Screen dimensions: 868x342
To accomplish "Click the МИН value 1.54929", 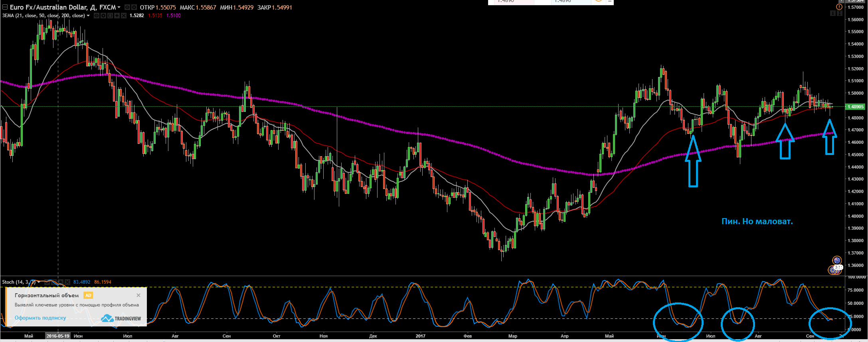I will [243, 7].
